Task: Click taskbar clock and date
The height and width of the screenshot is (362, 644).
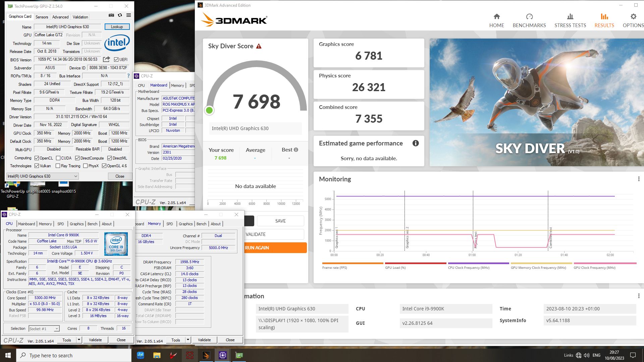Action: click(614, 355)
